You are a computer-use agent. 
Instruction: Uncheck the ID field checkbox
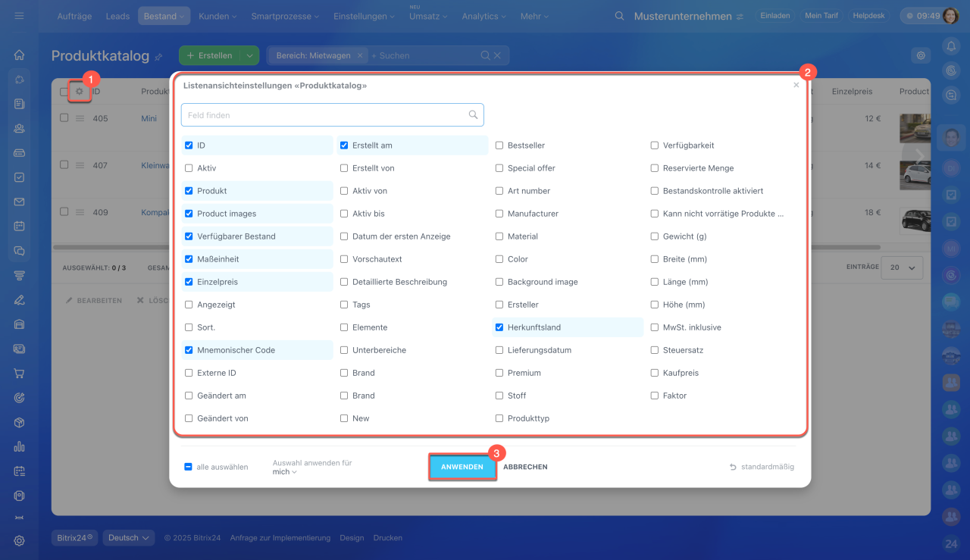[189, 145]
